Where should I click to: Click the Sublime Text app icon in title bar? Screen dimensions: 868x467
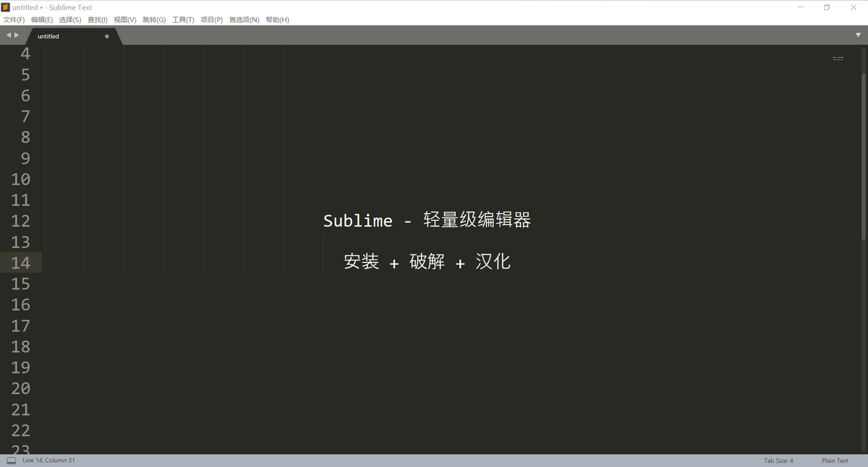click(5, 7)
